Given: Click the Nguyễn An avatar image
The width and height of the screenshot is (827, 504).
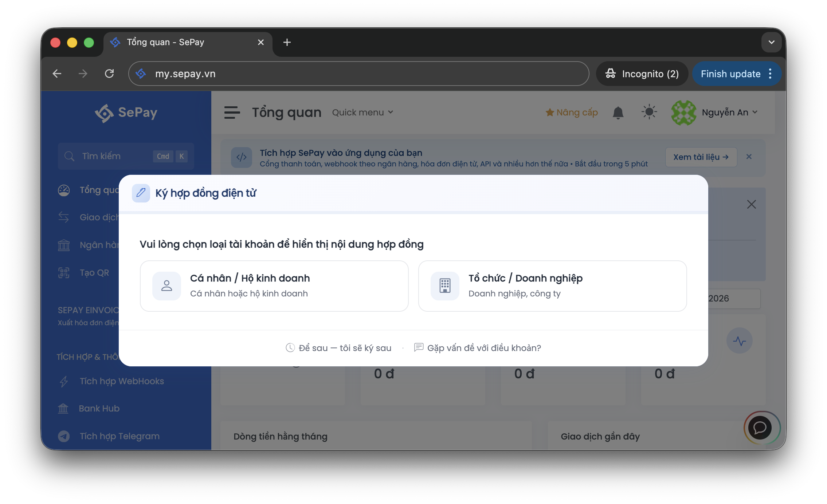Looking at the screenshot, I should 683,113.
